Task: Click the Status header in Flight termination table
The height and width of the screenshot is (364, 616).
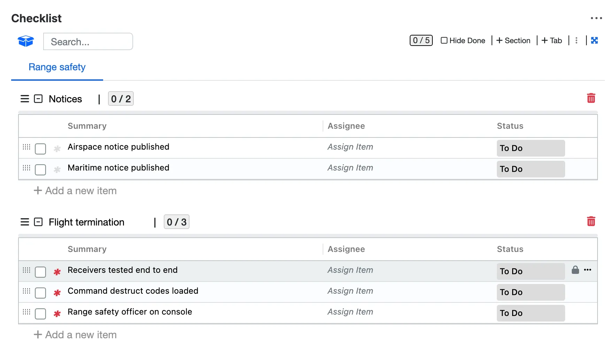Action: coord(510,249)
